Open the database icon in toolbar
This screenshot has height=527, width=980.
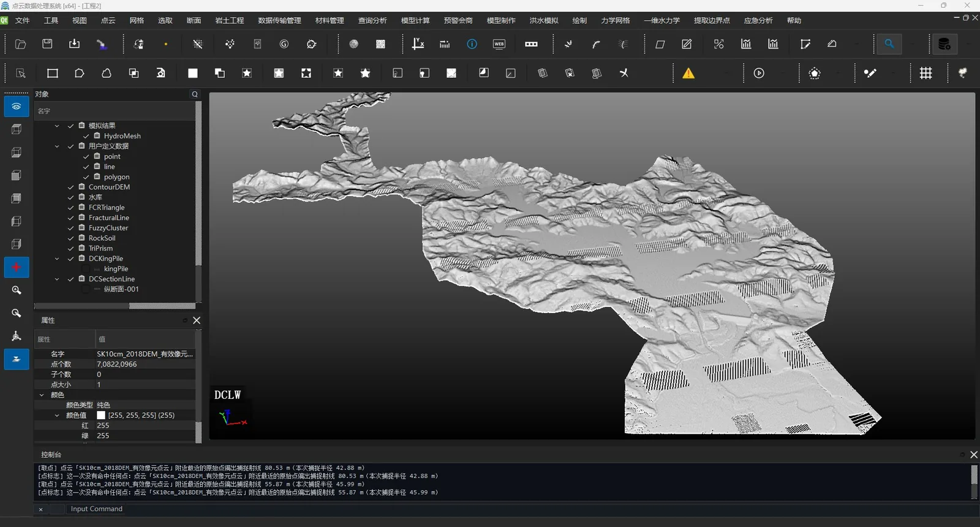click(944, 44)
